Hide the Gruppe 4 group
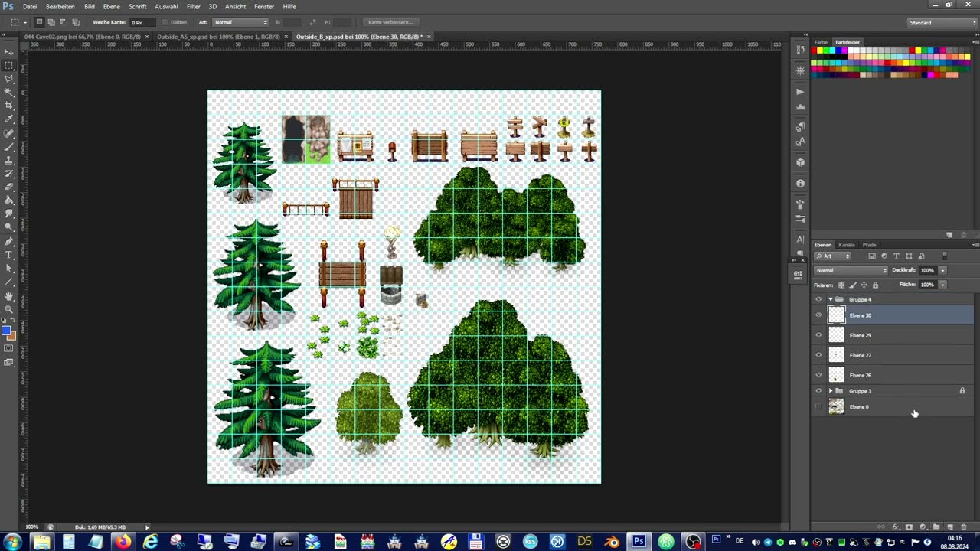Viewport: 980px width, 551px height. (818, 299)
